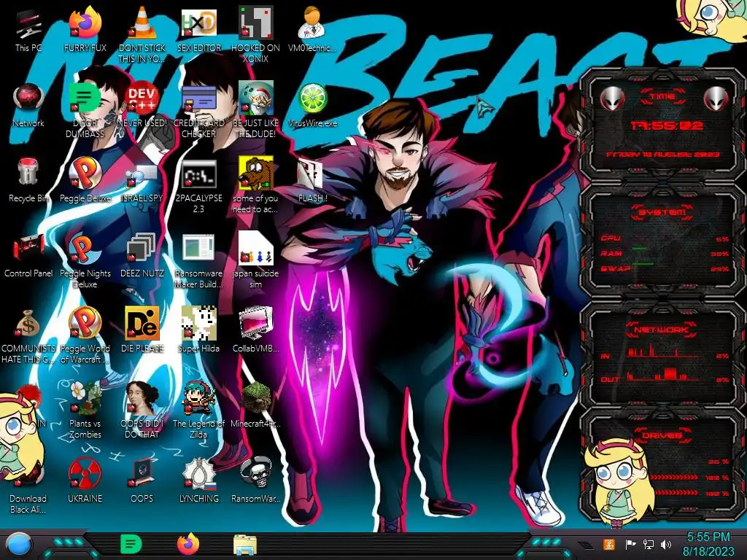747x560 pixels.
Task: Open File Explorer from the taskbar
Action: pos(245,545)
